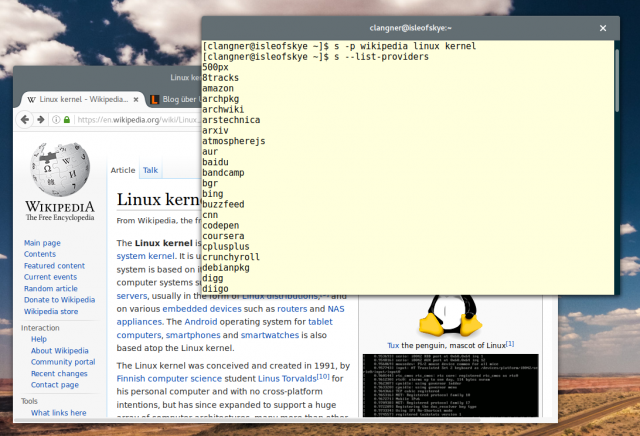Follow the embedded devices link

point(202,309)
